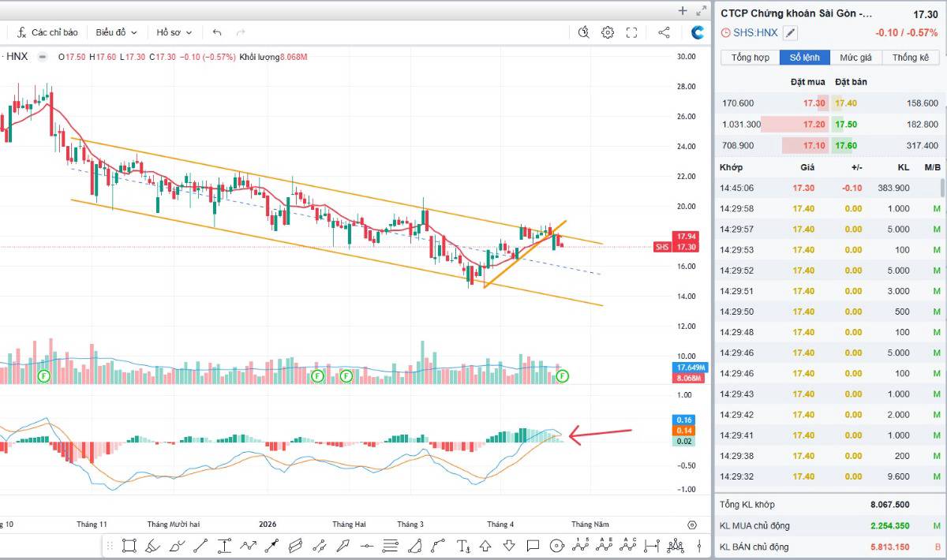The width and height of the screenshot is (947, 560).
Task: Open the Thống kê tab
Action: coord(910,58)
